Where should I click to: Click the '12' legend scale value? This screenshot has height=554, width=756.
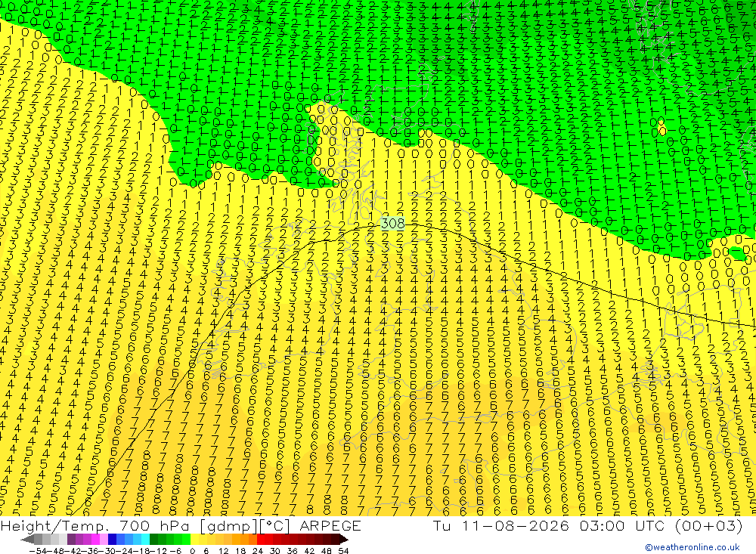pos(223,551)
